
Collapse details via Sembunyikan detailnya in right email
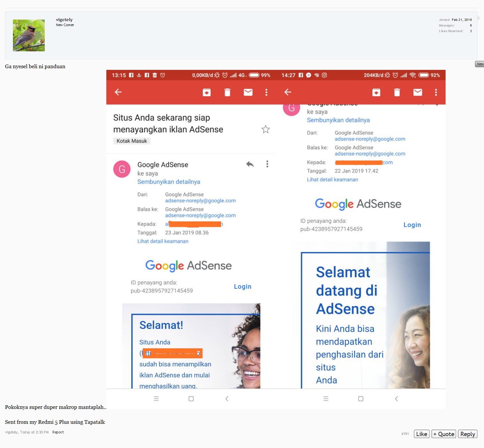point(338,120)
